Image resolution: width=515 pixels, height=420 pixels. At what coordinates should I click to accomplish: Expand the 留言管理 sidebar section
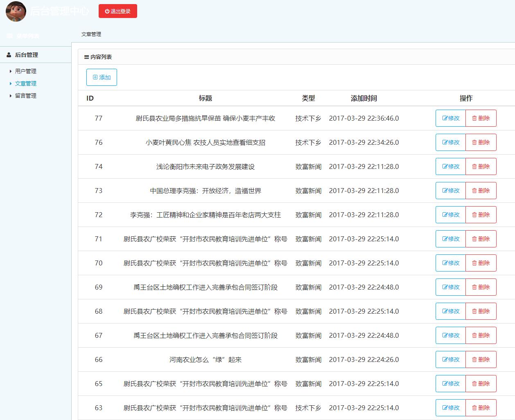(x=25, y=95)
